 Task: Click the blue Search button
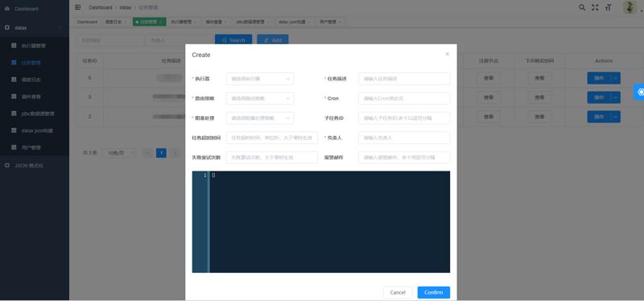coord(233,40)
